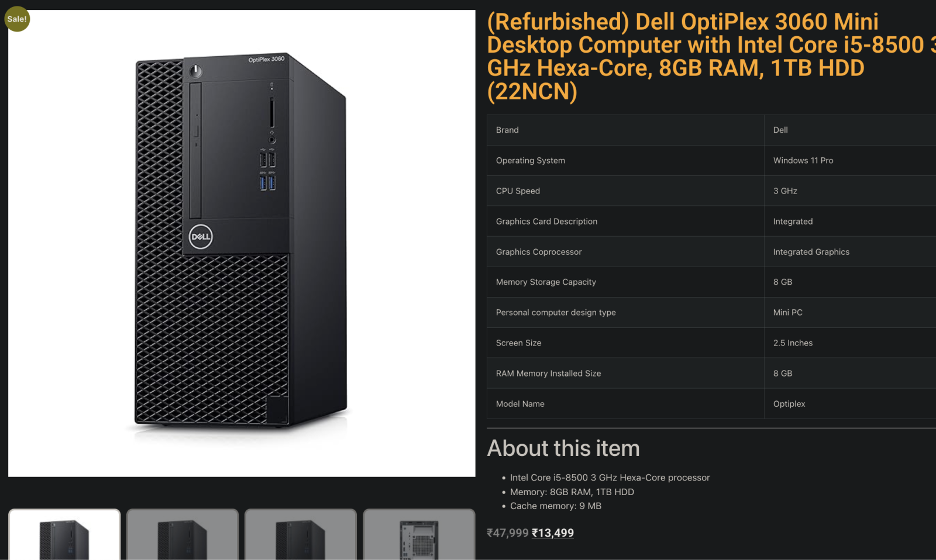Screen dimensions: 936x560
Task: Click the Windows 11 Pro value
Action: [803, 160]
